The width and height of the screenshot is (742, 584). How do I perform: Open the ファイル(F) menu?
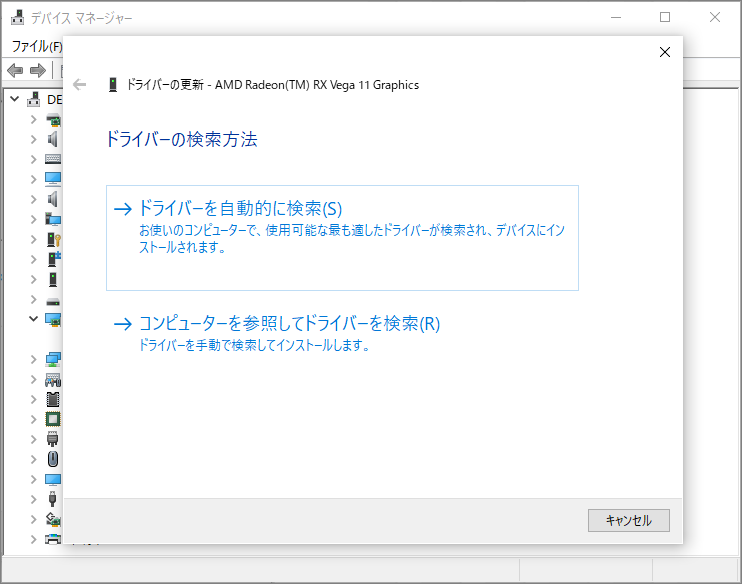point(37,46)
